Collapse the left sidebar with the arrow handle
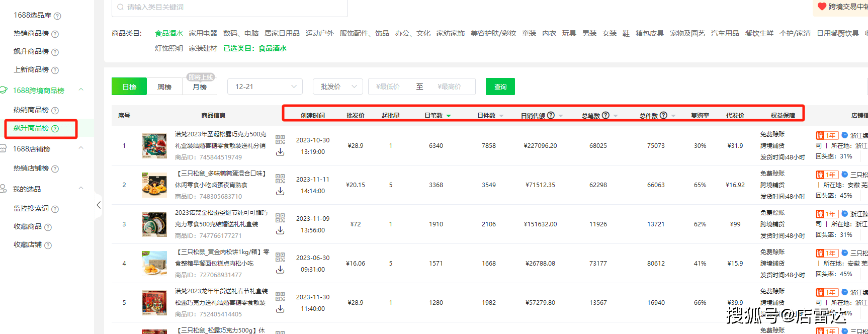The image size is (868, 334). tap(99, 205)
